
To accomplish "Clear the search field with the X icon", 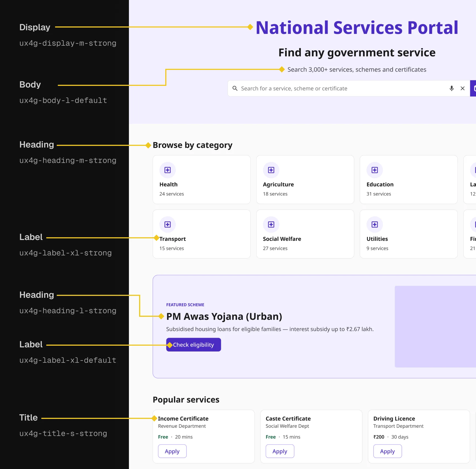I will (x=463, y=88).
